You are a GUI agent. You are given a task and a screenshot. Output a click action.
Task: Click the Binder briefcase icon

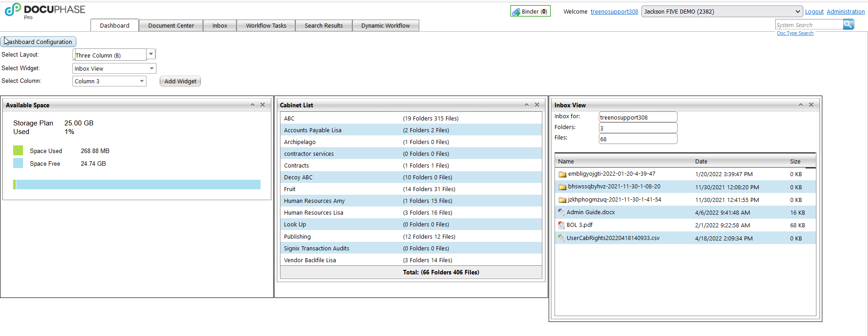(516, 12)
